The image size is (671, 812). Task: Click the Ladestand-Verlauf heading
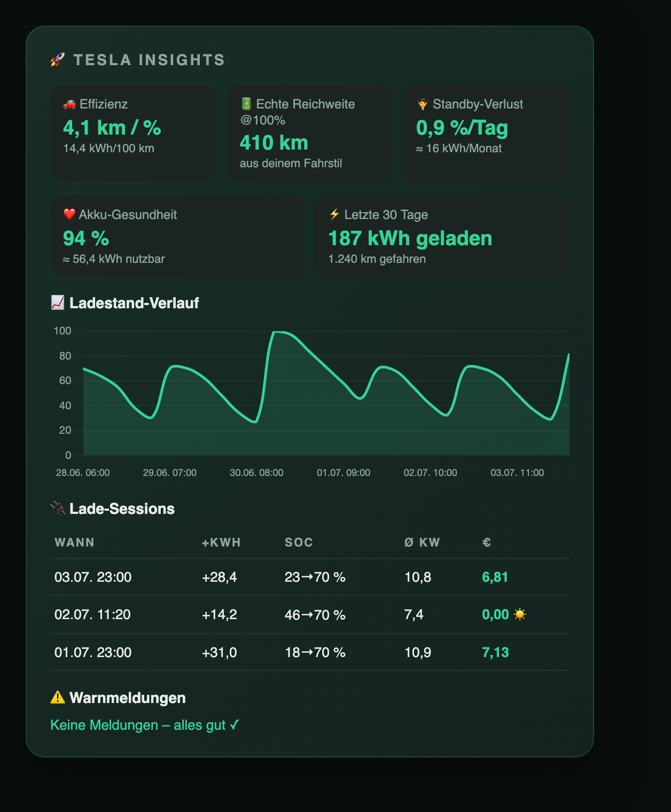134,303
